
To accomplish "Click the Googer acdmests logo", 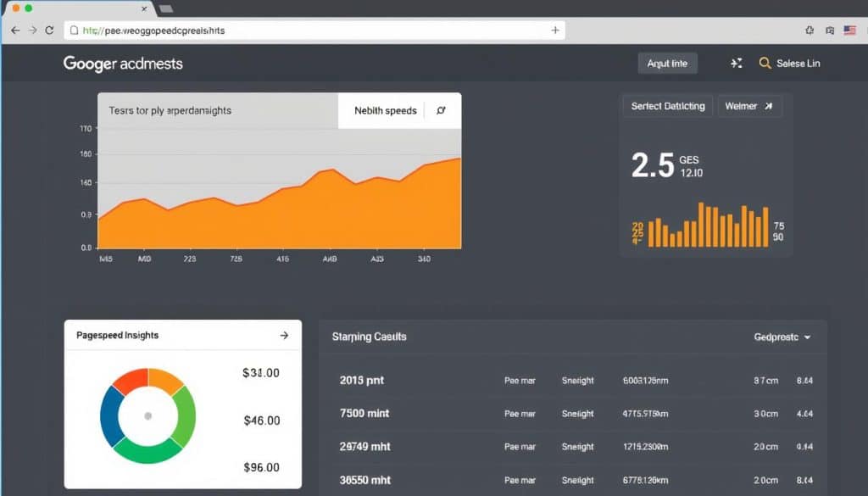I will [x=123, y=64].
